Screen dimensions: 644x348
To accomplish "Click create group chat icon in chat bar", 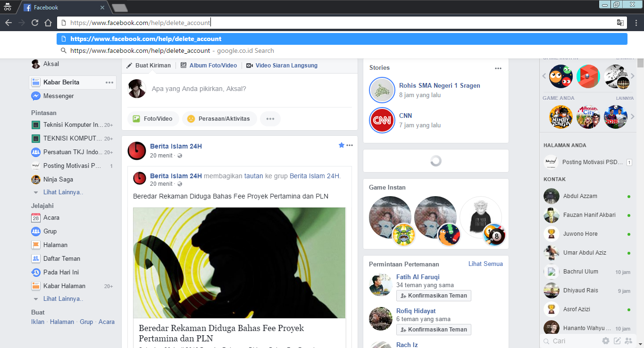I will (x=628, y=341).
